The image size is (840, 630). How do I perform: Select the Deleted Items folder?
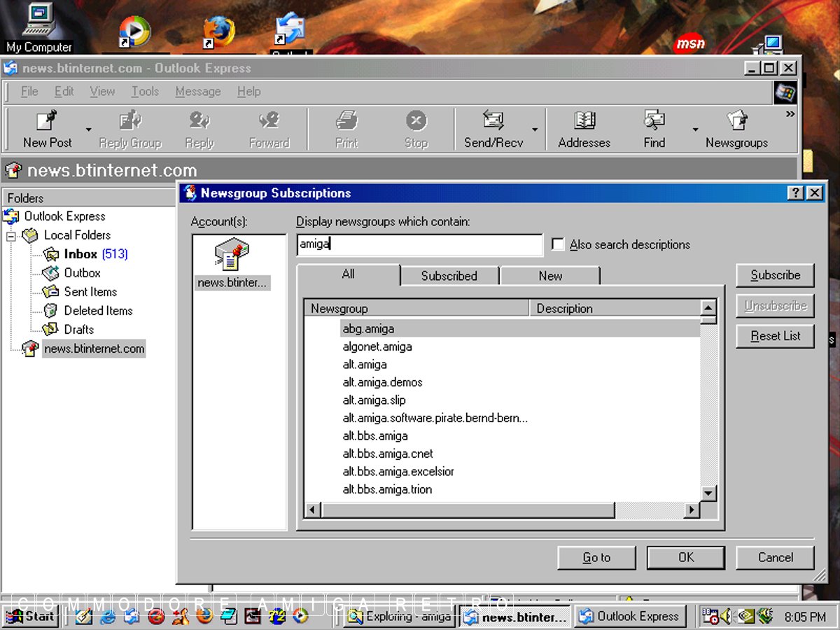(97, 311)
